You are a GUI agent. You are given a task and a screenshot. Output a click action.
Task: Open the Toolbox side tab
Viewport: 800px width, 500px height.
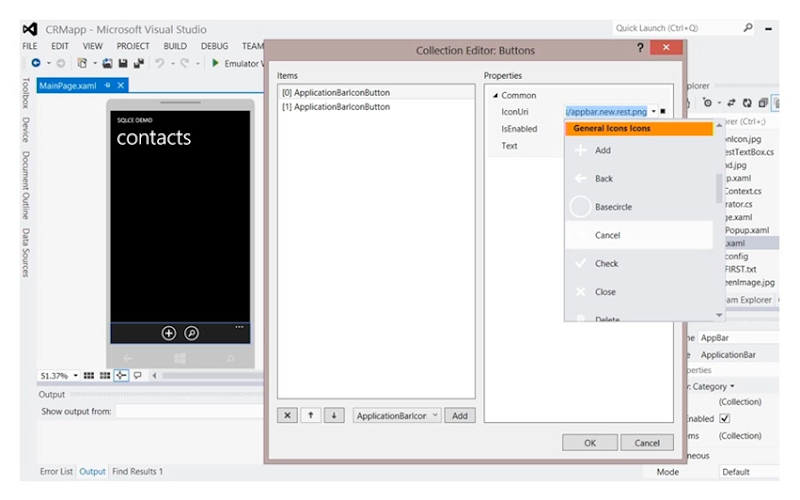pyautogui.click(x=26, y=93)
